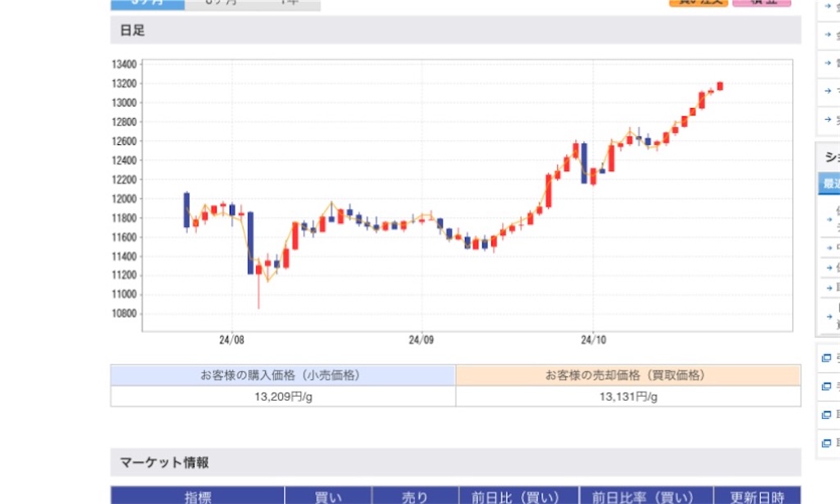The height and width of the screenshot is (504, 840).
Task: Click the 13,209円/g purchase price value
Action: point(283,397)
